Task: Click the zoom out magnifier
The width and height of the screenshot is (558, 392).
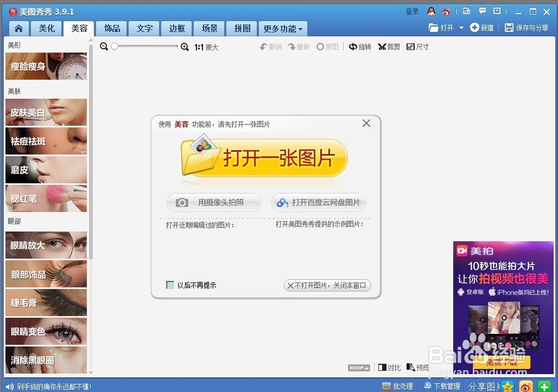Action: (x=104, y=47)
